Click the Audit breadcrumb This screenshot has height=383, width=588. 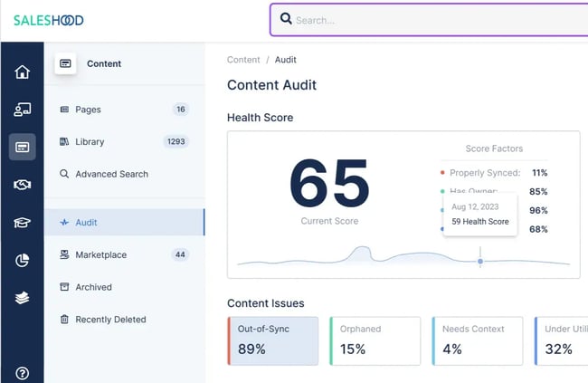pos(285,60)
